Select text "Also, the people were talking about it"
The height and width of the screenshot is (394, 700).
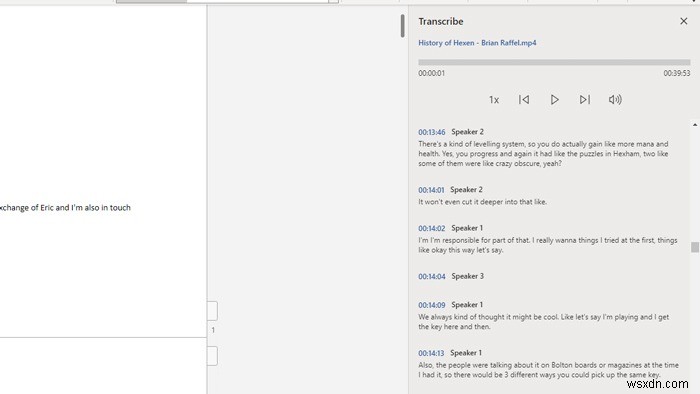[x=475, y=365]
